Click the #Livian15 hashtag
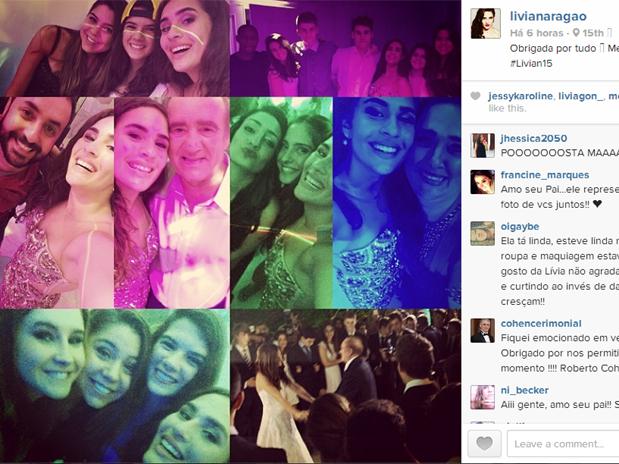 click(531, 63)
